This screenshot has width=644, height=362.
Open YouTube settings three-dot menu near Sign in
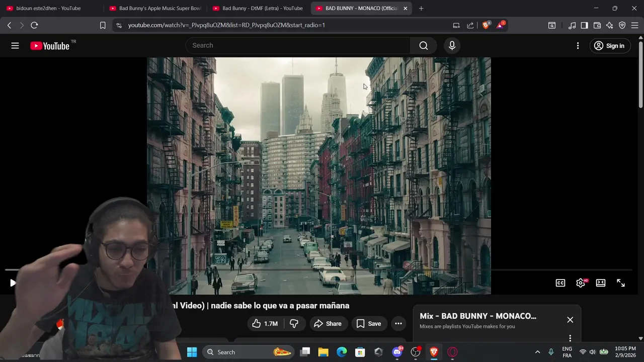578,46
